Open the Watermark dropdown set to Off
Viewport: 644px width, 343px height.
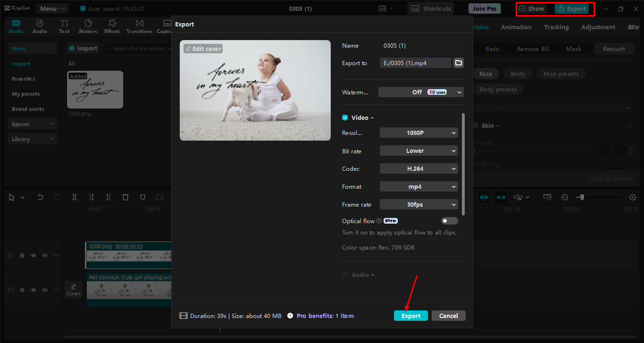(x=420, y=92)
